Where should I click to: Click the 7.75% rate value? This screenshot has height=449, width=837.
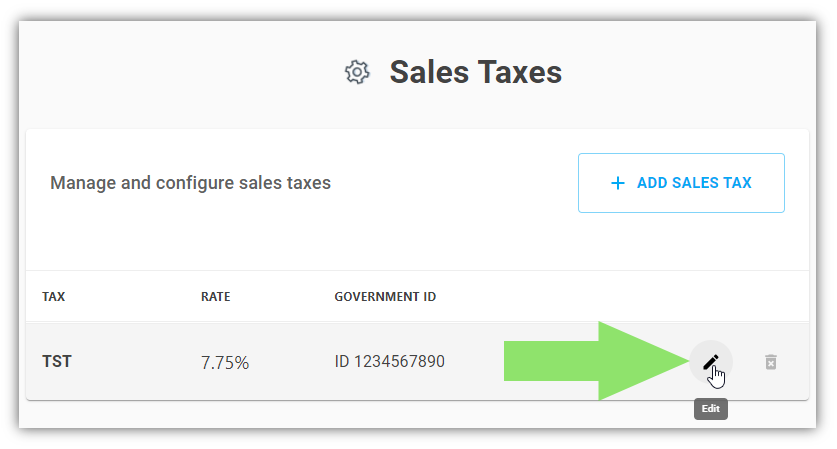pos(225,363)
